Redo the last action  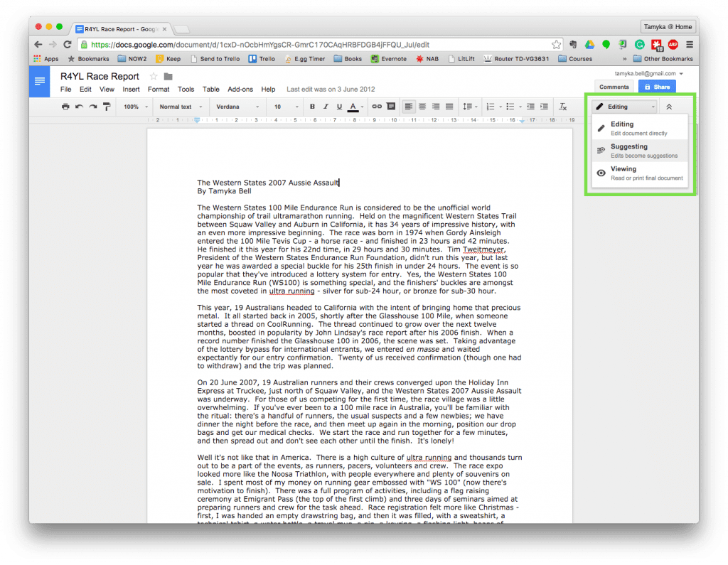tap(93, 107)
